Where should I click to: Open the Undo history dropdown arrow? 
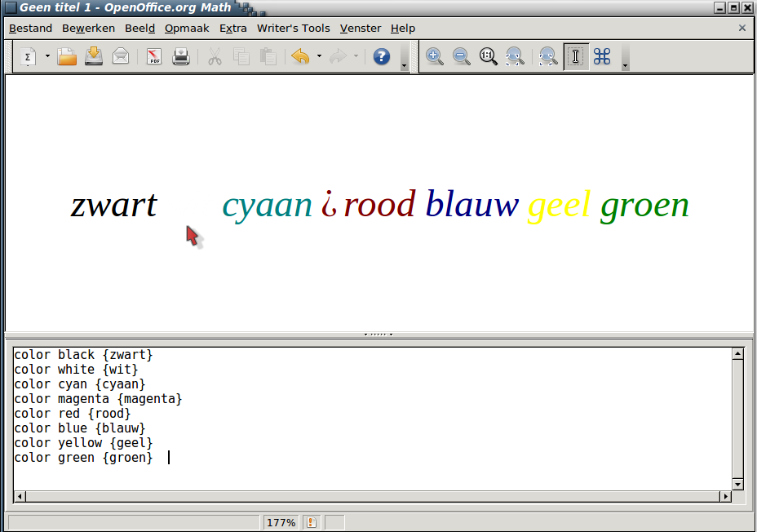point(319,56)
